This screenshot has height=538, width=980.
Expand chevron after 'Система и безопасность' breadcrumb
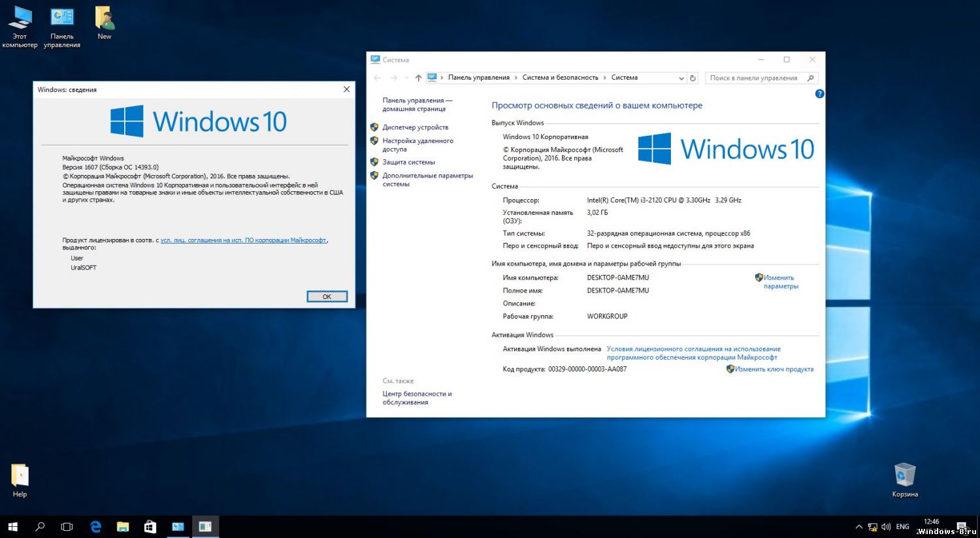click(605, 78)
